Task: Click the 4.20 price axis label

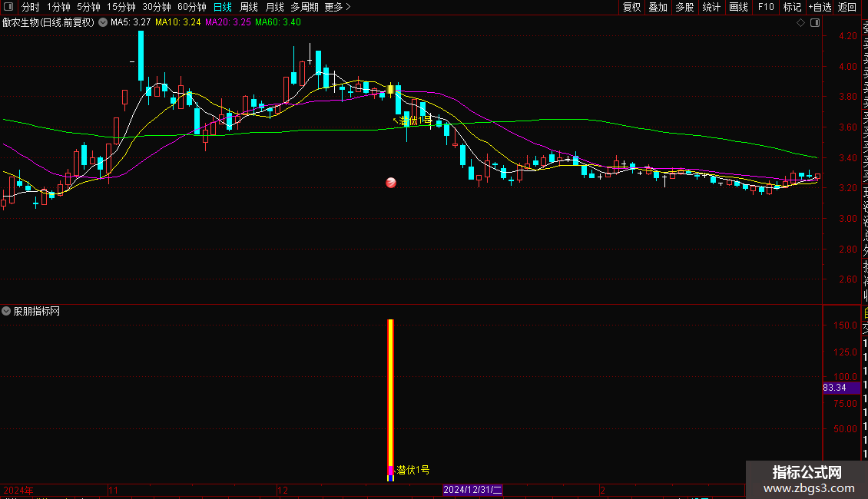Action: 847,36
